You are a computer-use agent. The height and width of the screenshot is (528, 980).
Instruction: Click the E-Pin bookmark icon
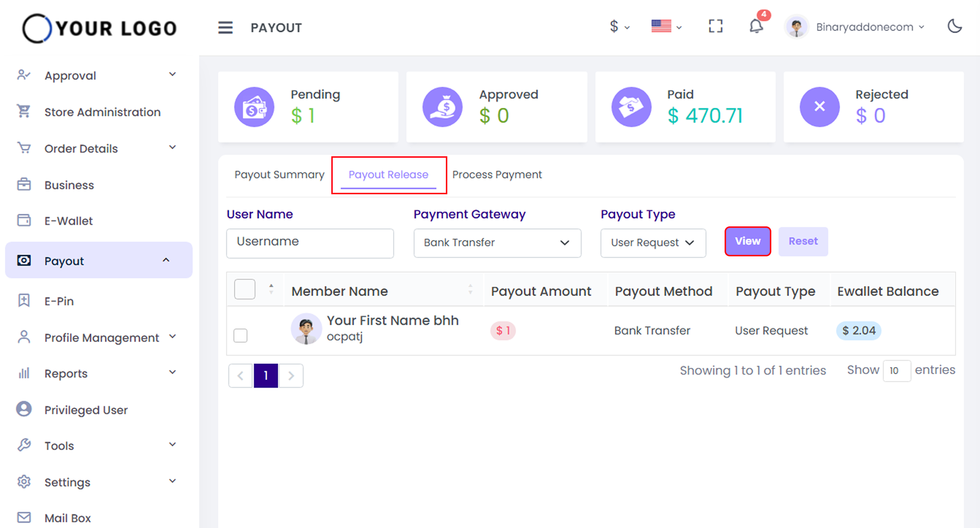24,301
